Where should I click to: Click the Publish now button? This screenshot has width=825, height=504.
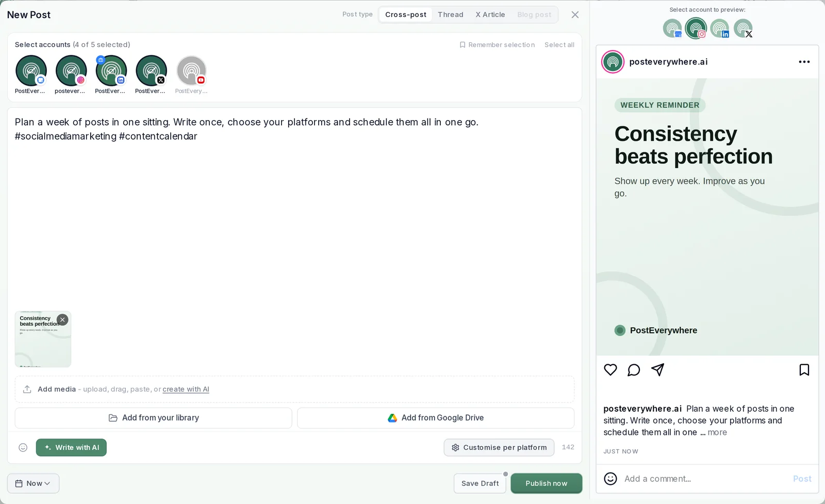pyautogui.click(x=547, y=483)
